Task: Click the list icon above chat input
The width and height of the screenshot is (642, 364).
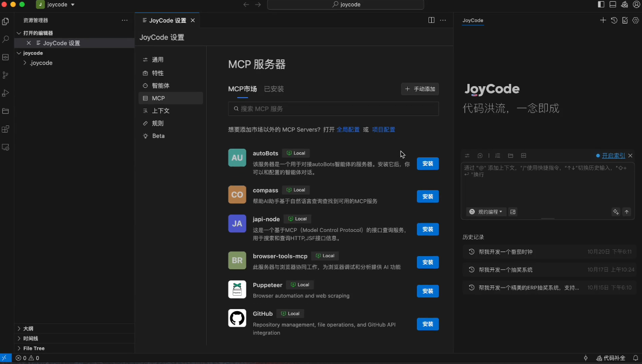Action: coord(498,156)
